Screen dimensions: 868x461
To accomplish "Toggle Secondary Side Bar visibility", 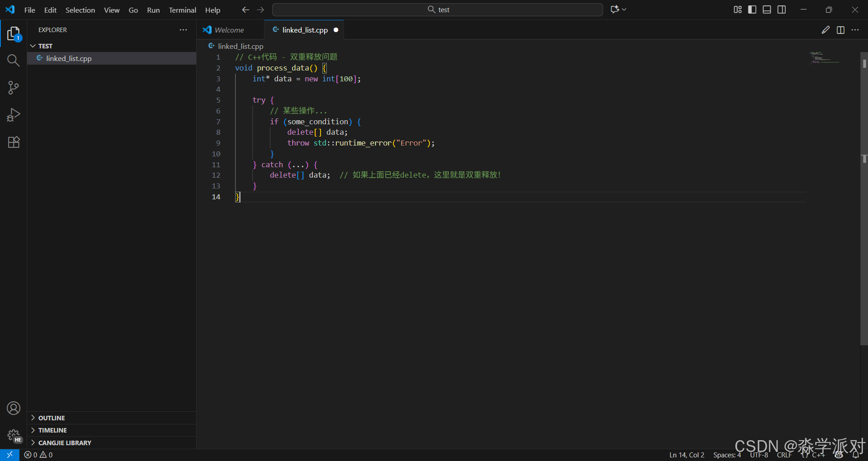I will pos(782,9).
